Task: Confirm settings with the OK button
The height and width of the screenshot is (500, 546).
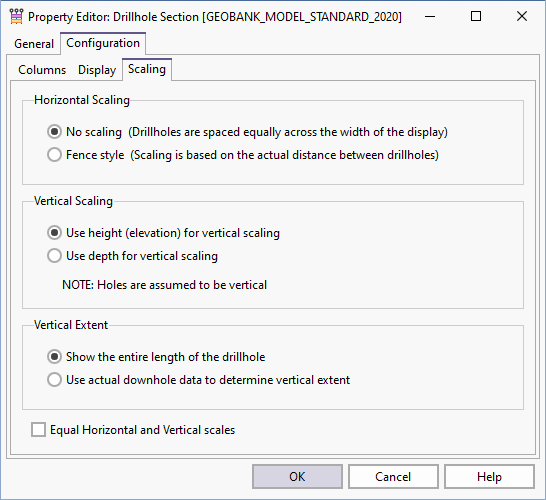Action: (x=297, y=477)
